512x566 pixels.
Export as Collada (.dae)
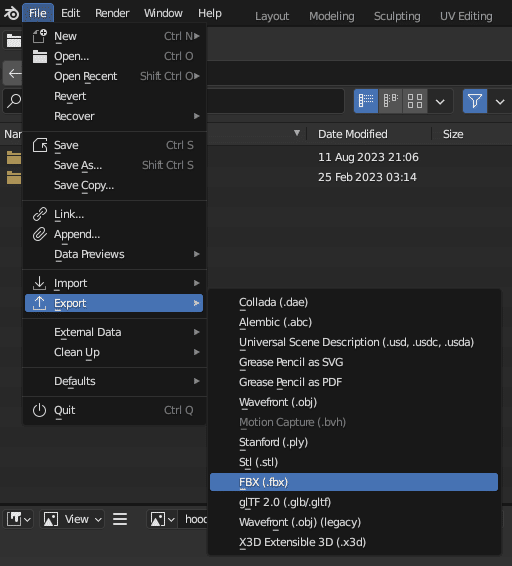pyautogui.click(x=354, y=302)
